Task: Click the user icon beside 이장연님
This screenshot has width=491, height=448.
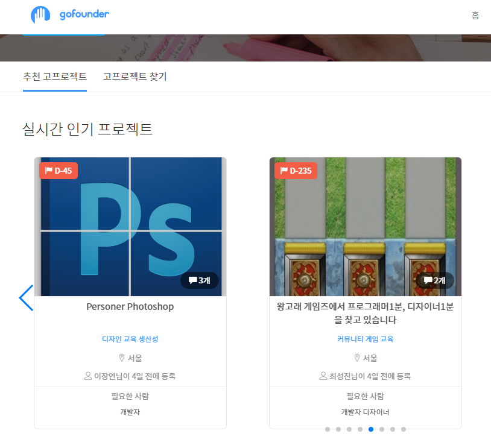Action: click(88, 376)
